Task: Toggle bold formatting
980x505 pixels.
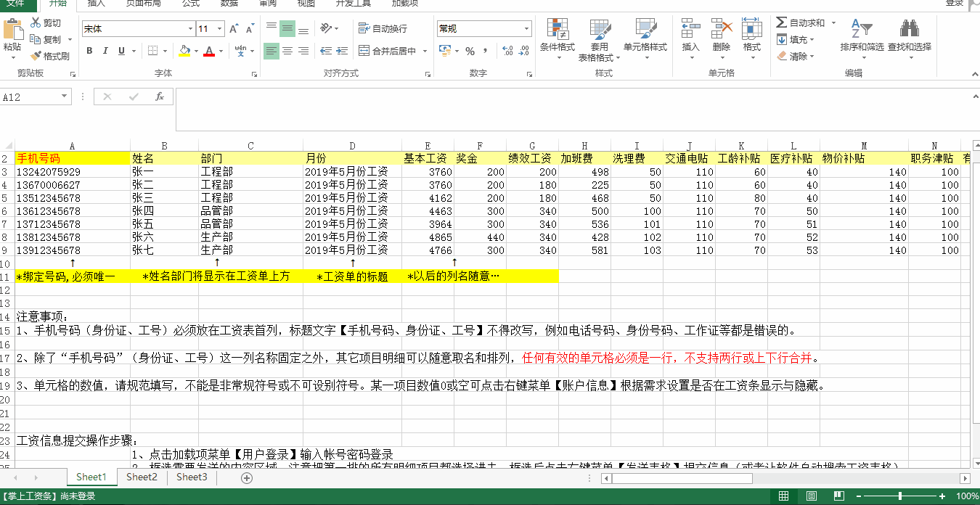Action: [x=89, y=51]
